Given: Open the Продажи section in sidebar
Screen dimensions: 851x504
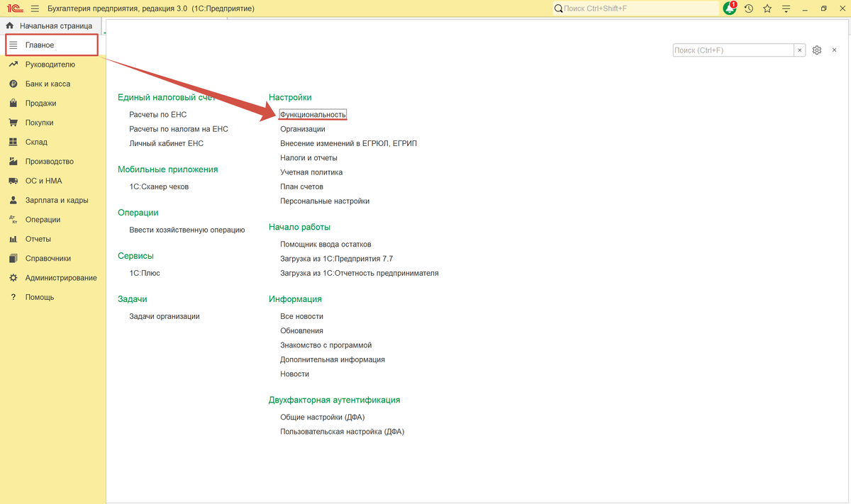Looking at the screenshot, I should [40, 103].
